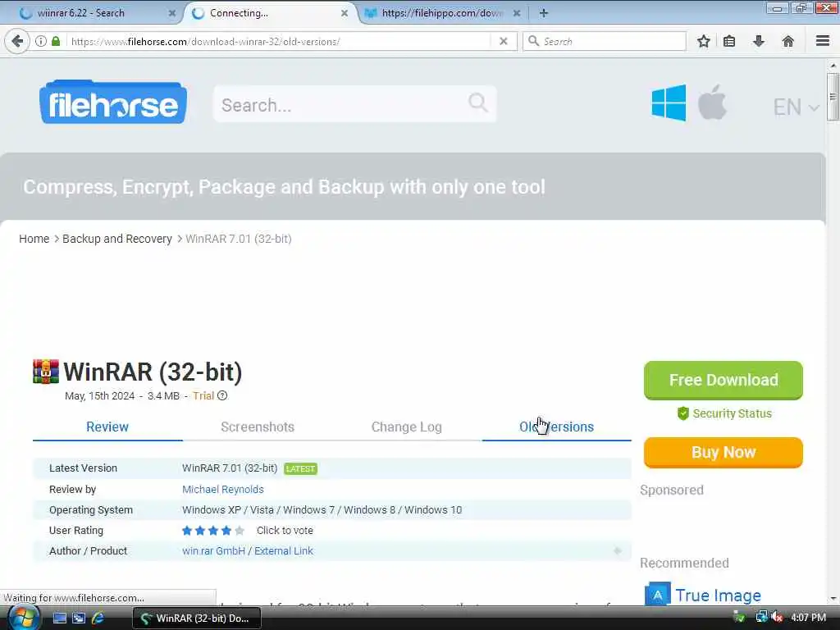Click the 'WinRAR 7.01 (32-bit)' latest version text
This screenshot has height=630, width=840.
230,468
